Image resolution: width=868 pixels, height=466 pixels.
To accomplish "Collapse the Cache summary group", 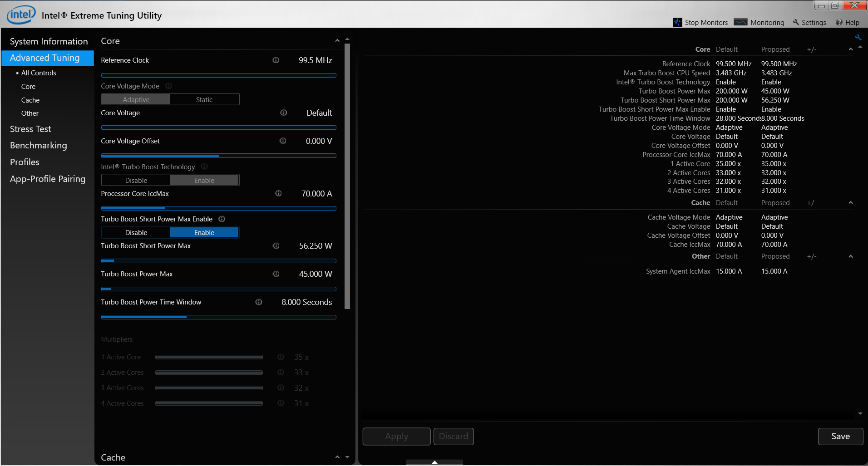I will pyautogui.click(x=851, y=203).
